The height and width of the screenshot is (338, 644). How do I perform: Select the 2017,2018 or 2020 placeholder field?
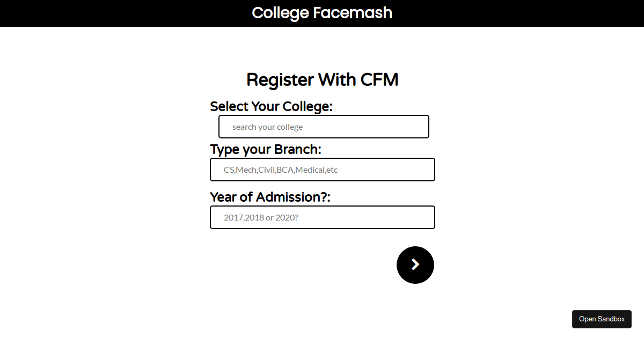(322, 217)
